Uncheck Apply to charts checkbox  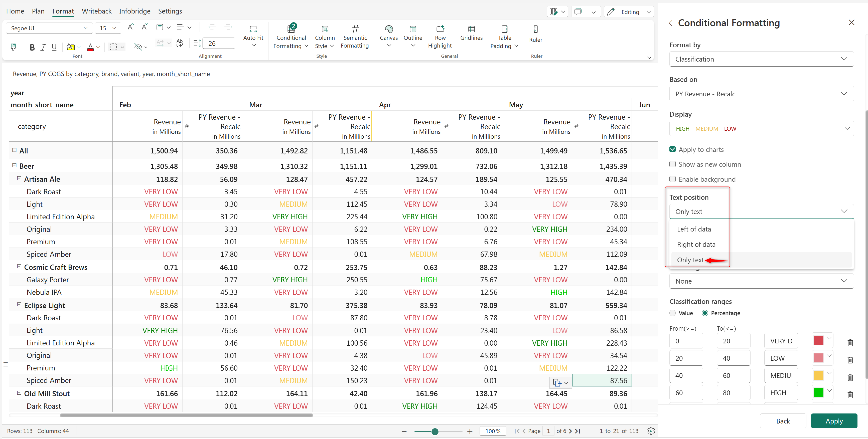(673, 149)
